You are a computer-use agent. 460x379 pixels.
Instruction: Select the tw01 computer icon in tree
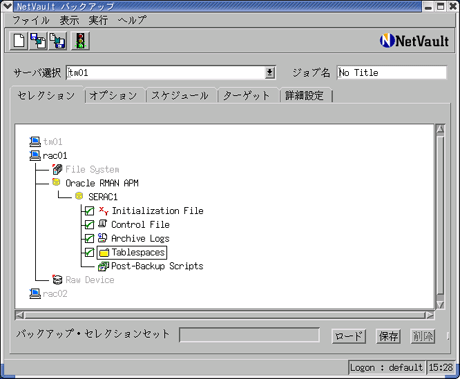(x=35, y=141)
